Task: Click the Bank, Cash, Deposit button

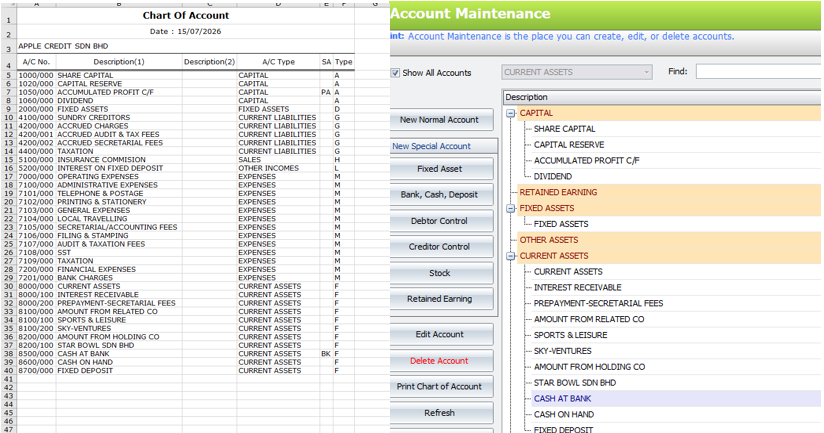Action: coord(439,194)
